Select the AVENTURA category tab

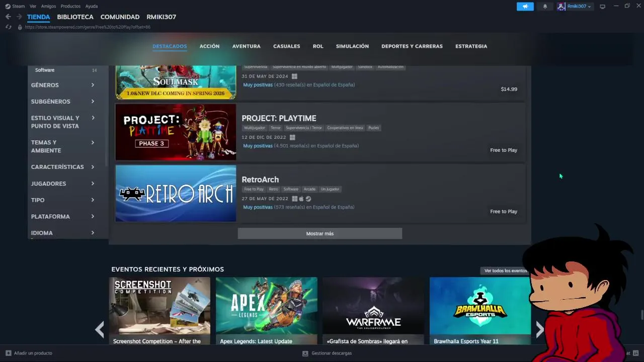coord(247,46)
